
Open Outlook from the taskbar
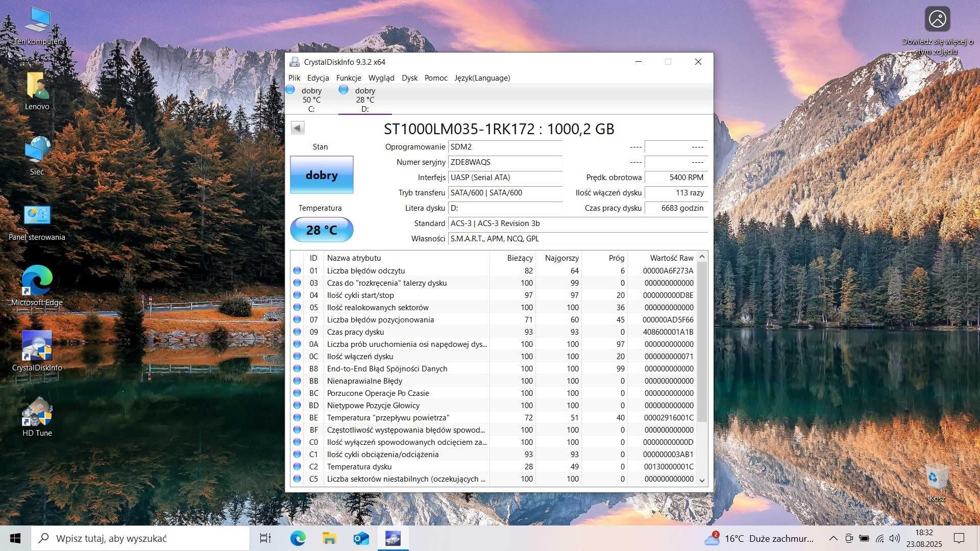361,538
